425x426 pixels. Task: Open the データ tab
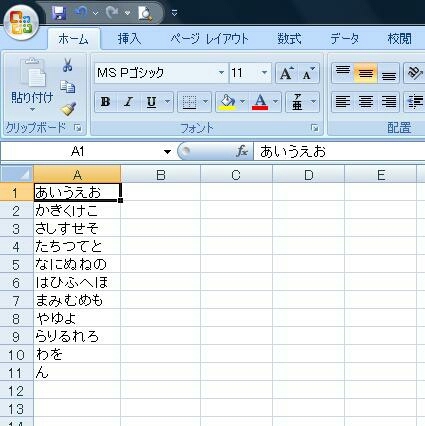point(345,39)
